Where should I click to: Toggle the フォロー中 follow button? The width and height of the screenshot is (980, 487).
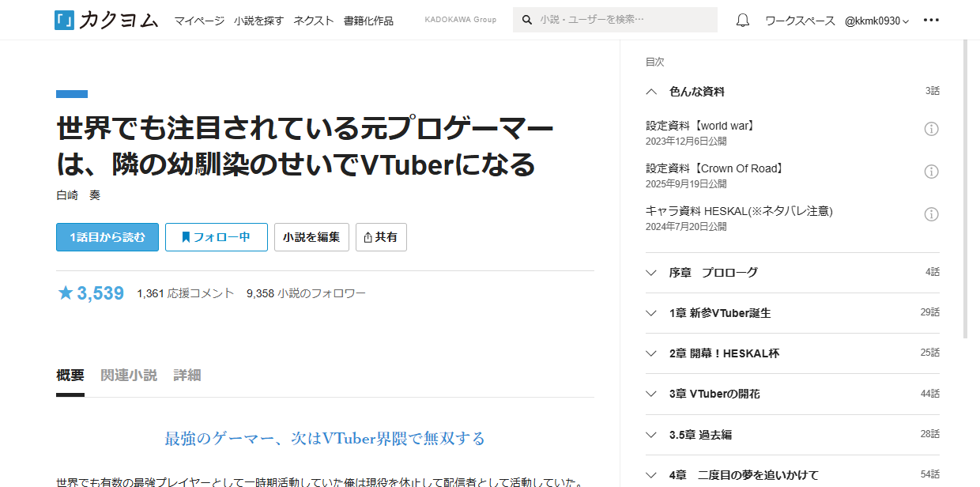click(216, 237)
